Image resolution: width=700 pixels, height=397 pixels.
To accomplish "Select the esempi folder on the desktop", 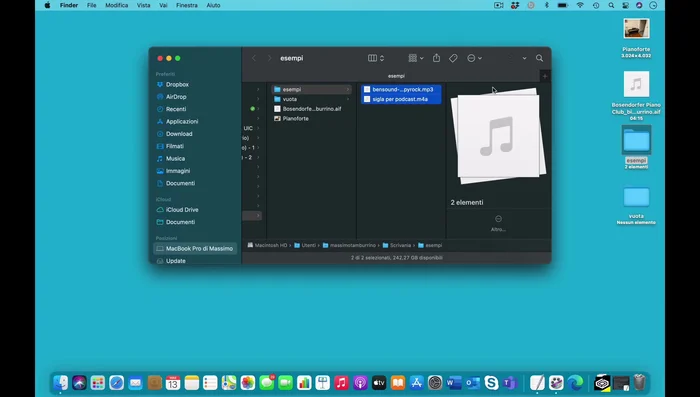I will [636, 140].
